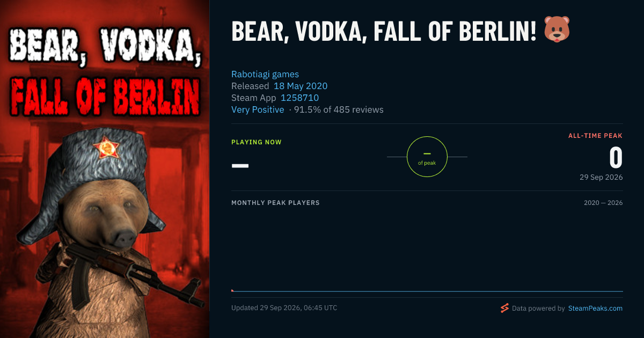Click the Playing Now dash value
644x338 pixels.
(x=240, y=165)
